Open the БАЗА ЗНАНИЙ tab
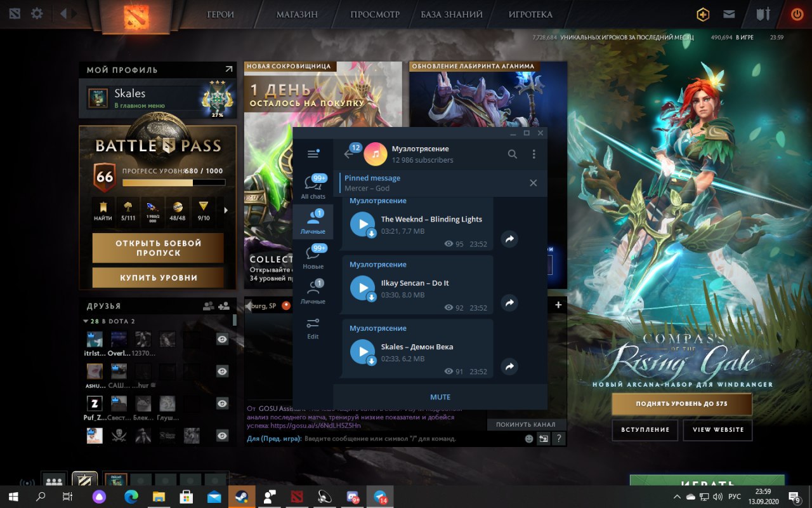Image resolution: width=812 pixels, height=508 pixels. pos(452,15)
